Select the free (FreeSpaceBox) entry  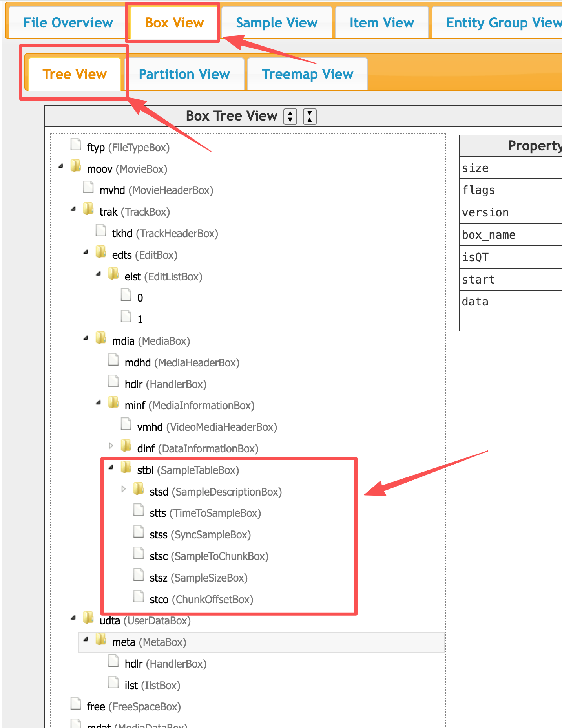pyautogui.click(x=133, y=707)
